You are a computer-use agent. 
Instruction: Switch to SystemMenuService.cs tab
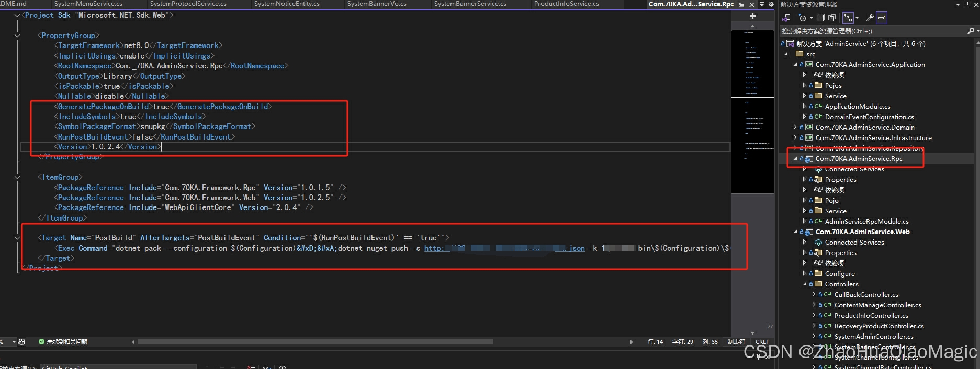point(88,4)
